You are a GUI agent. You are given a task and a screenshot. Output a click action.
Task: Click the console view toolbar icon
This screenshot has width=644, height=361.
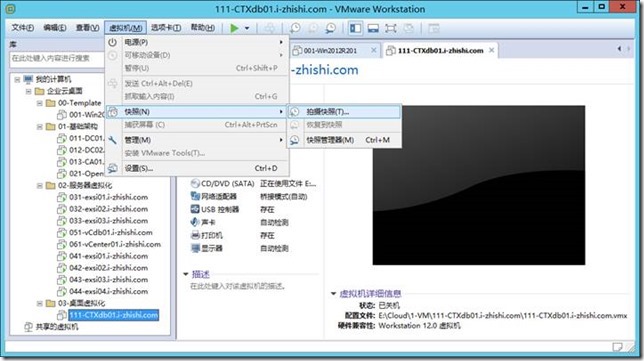tap(434, 28)
